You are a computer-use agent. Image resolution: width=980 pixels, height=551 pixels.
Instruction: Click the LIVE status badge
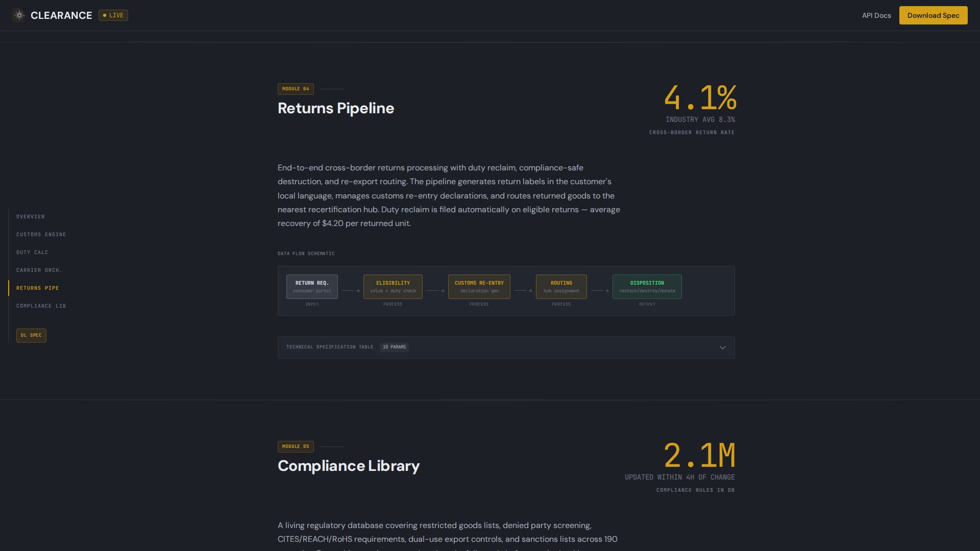tap(113, 15)
